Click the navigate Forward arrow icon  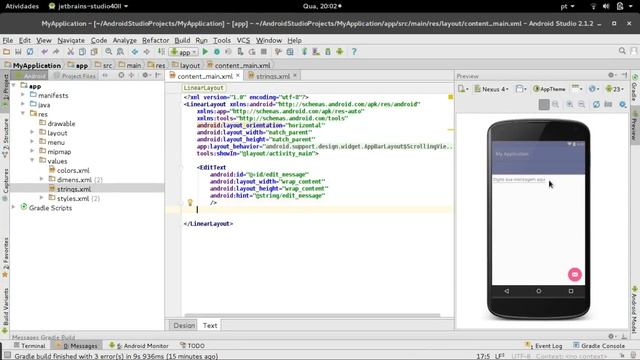(147, 52)
